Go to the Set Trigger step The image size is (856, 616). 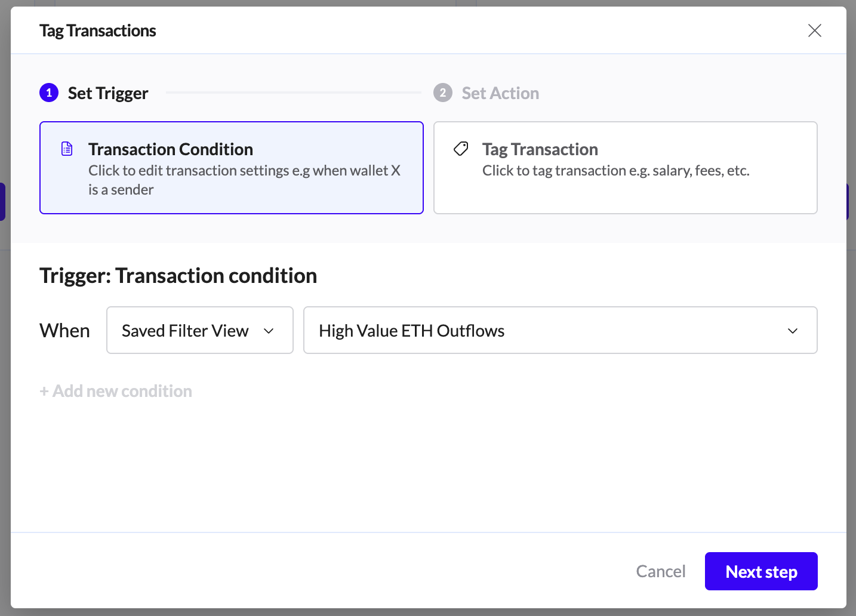pyautogui.click(x=108, y=93)
